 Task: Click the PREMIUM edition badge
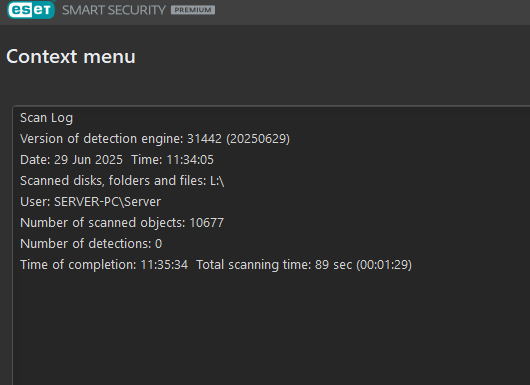click(x=193, y=10)
